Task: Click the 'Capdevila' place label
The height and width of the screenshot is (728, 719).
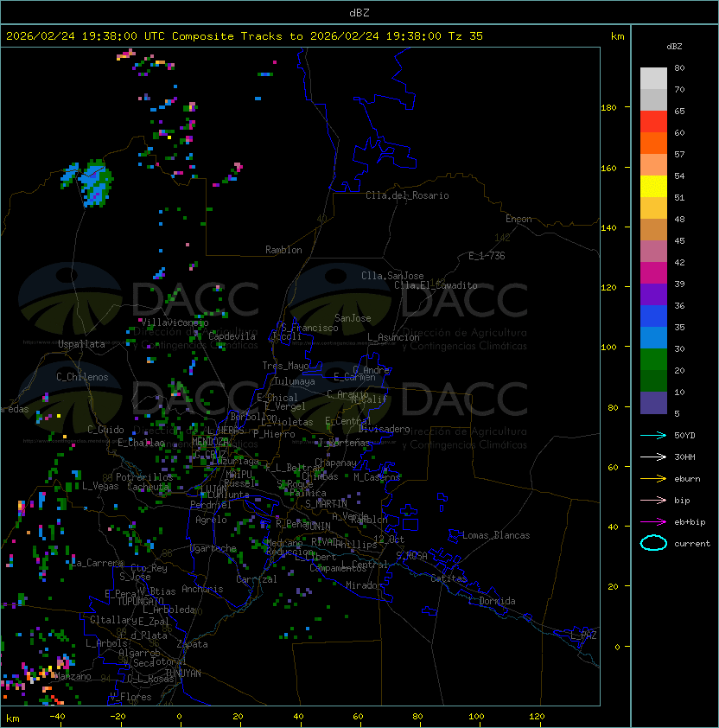Action: point(232,336)
